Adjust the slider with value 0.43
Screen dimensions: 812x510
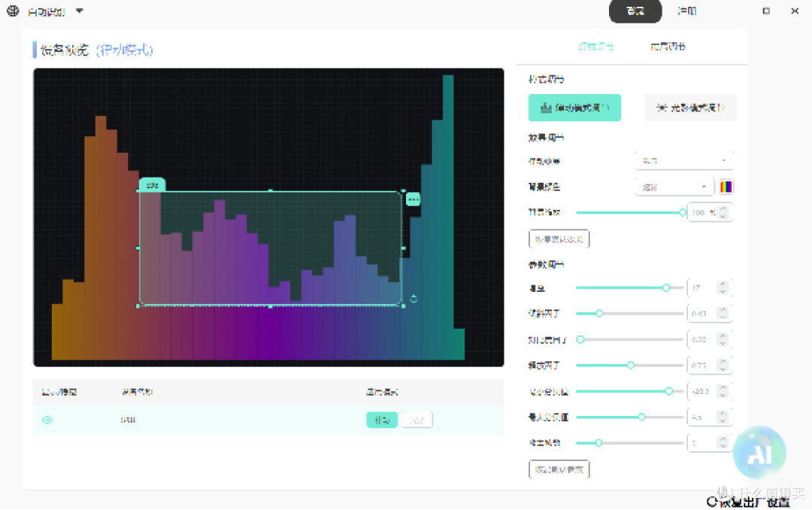[630, 314]
